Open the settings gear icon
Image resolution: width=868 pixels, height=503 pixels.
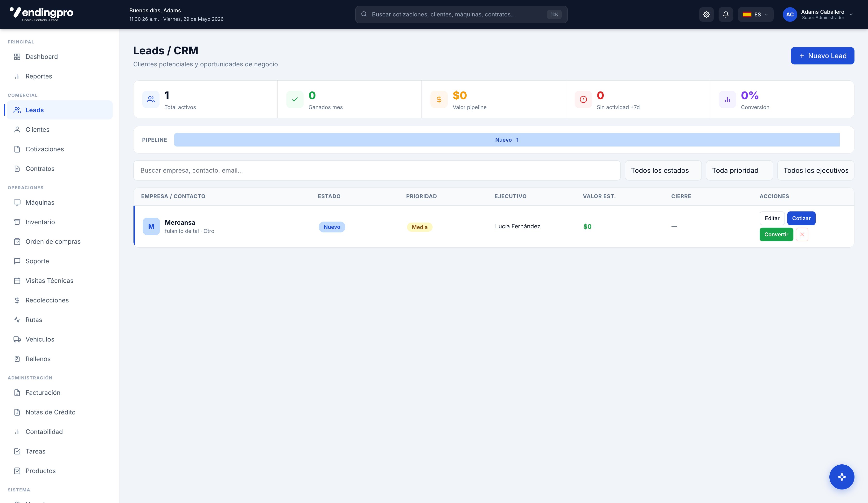point(707,14)
